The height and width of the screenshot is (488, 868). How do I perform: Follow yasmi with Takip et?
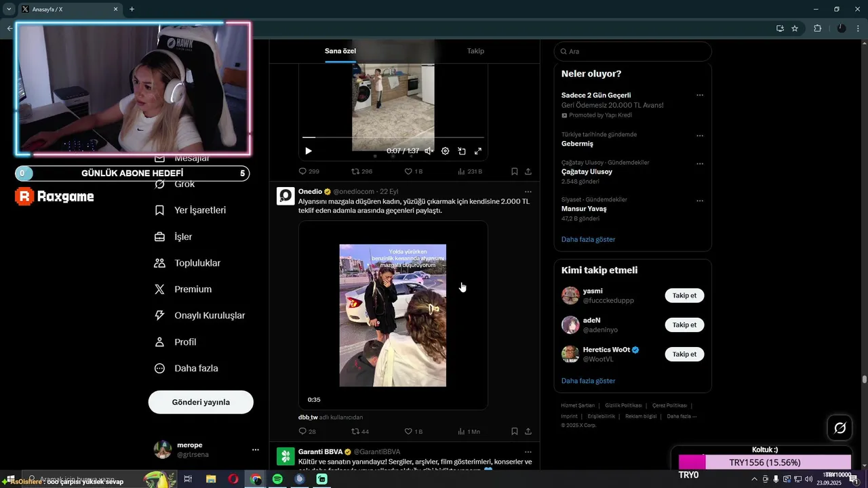(x=684, y=296)
